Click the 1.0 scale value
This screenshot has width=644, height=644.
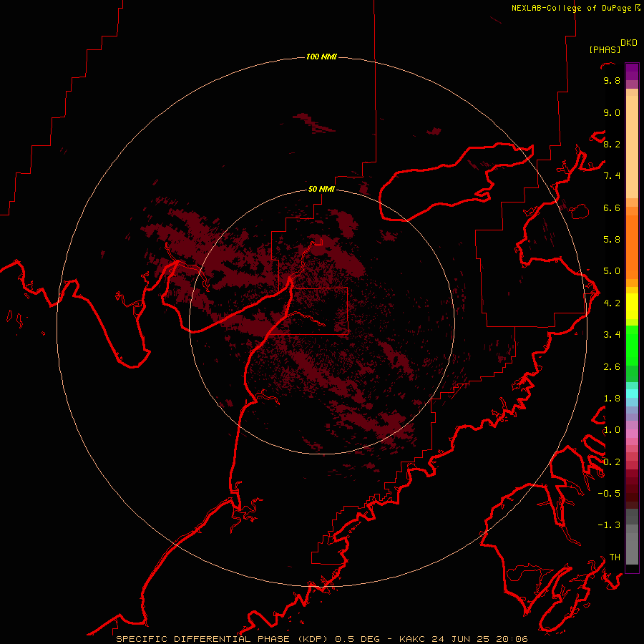pyautogui.click(x=612, y=430)
